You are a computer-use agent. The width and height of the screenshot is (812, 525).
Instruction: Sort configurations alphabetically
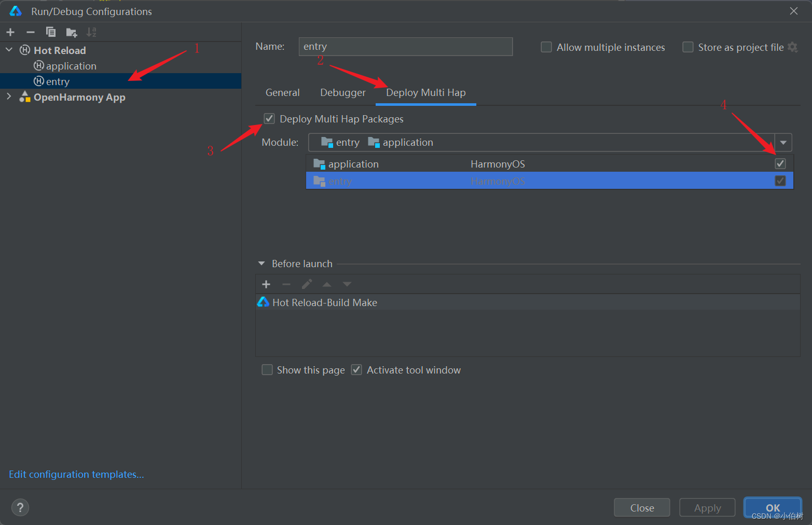[91, 32]
